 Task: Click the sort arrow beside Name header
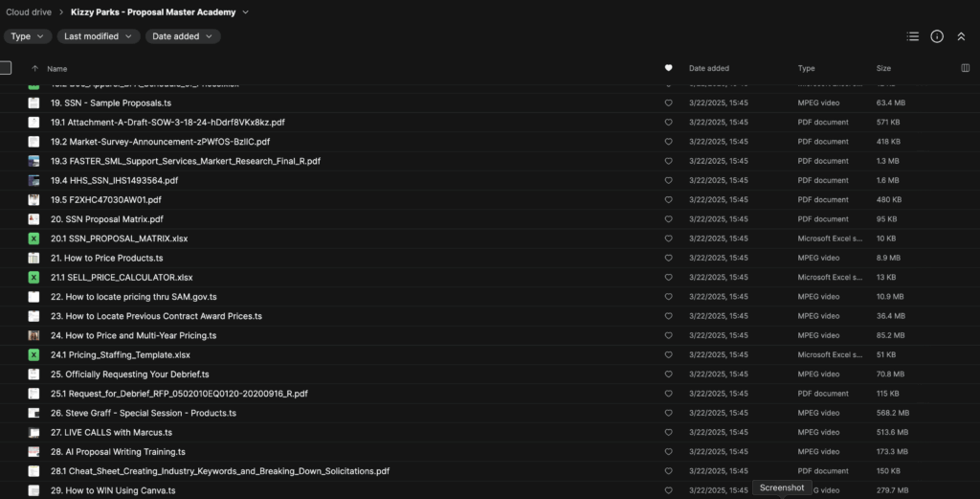click(35, 69)
